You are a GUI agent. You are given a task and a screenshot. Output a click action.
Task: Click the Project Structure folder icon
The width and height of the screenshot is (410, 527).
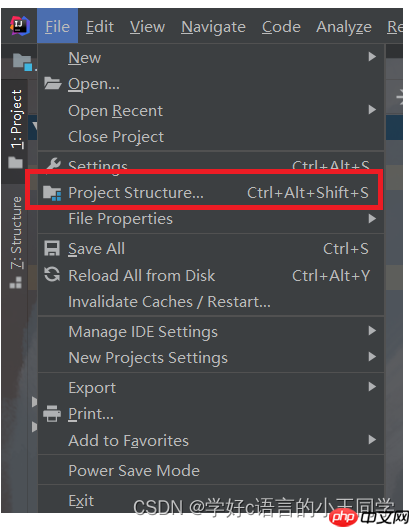[x=52, y=193]
